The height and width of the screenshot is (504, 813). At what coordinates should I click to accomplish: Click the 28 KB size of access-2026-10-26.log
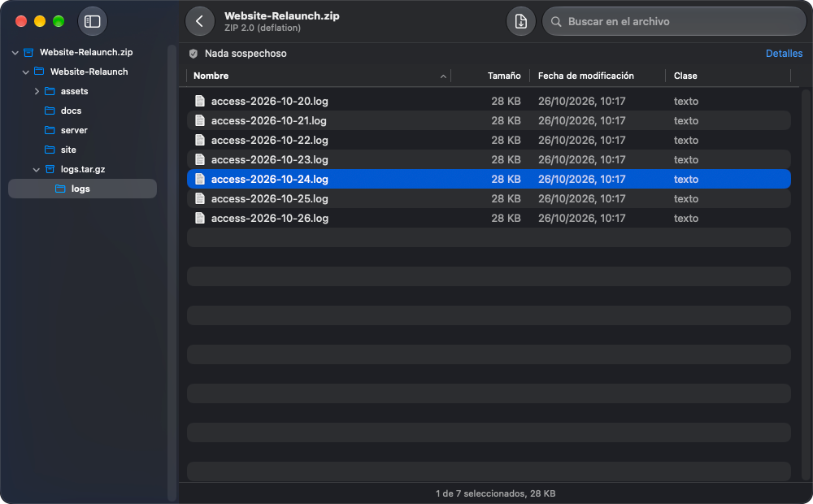tap(506, 219)
